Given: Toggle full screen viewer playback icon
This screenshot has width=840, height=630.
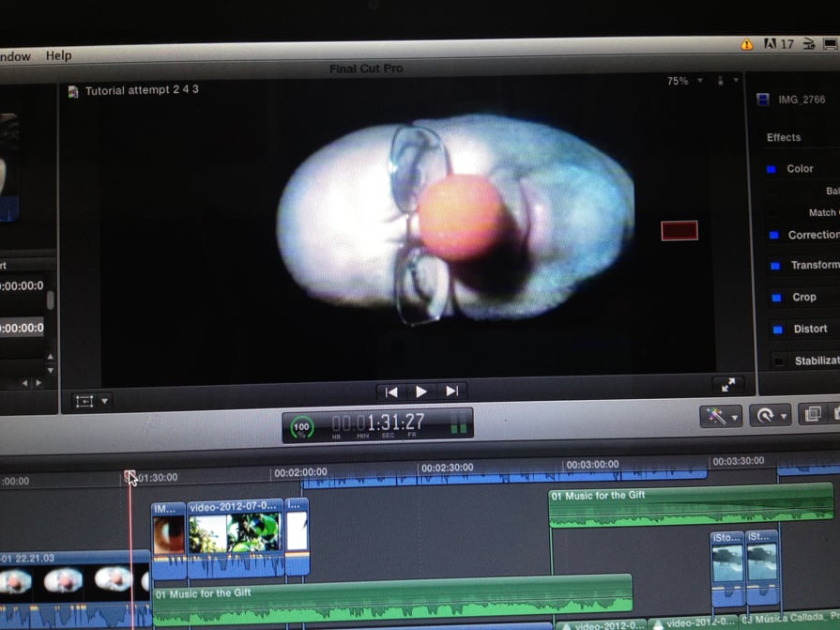Looking at the screenshot, I should pos(727,386).
